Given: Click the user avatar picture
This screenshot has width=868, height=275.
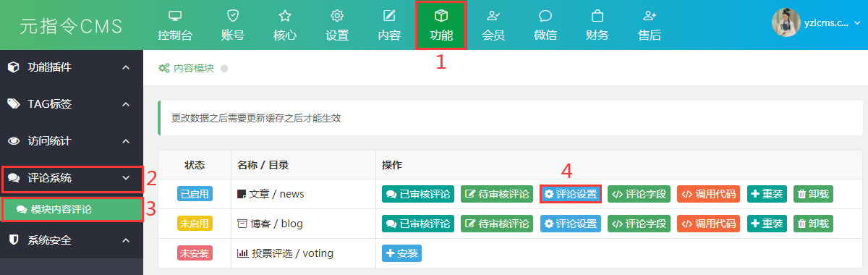Looking at the screenshot, I should tap(786, 23).
